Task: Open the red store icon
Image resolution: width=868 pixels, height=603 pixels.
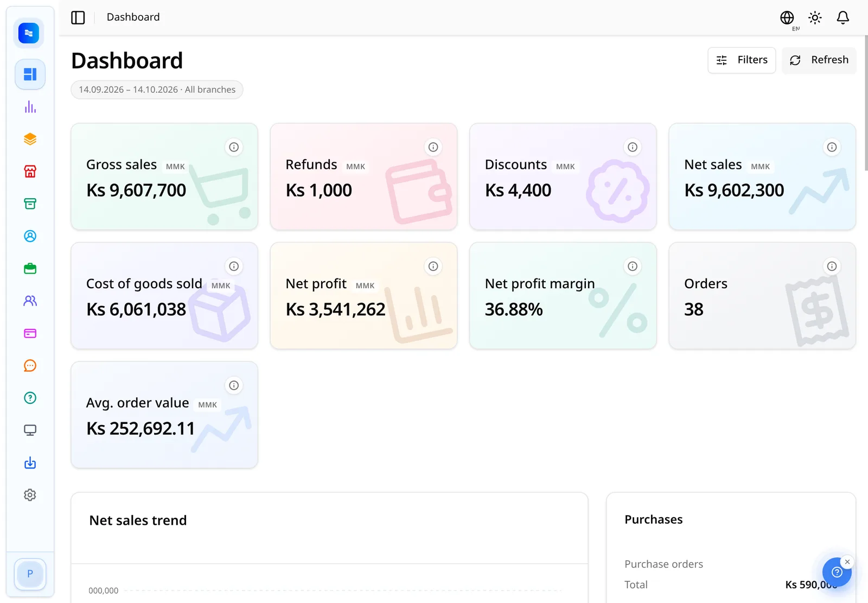Action: tap(30, 172)
